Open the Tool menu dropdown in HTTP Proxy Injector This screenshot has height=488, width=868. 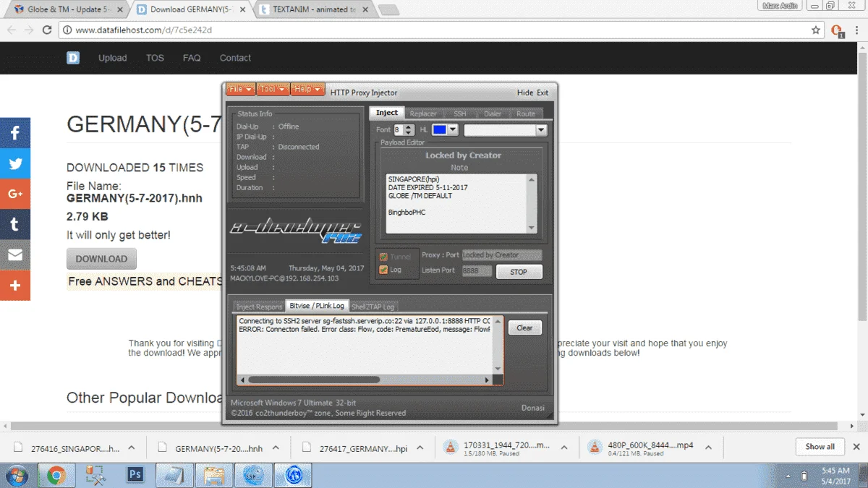273,89
